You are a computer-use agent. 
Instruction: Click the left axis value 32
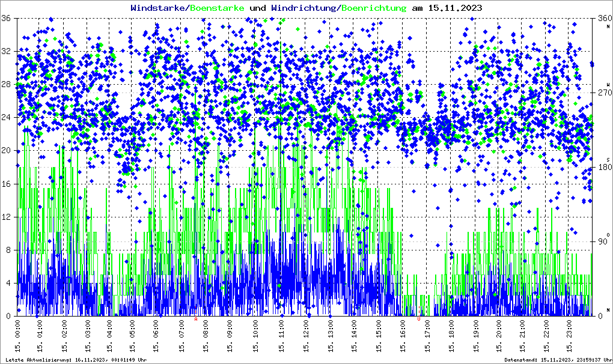pos(6,52)
